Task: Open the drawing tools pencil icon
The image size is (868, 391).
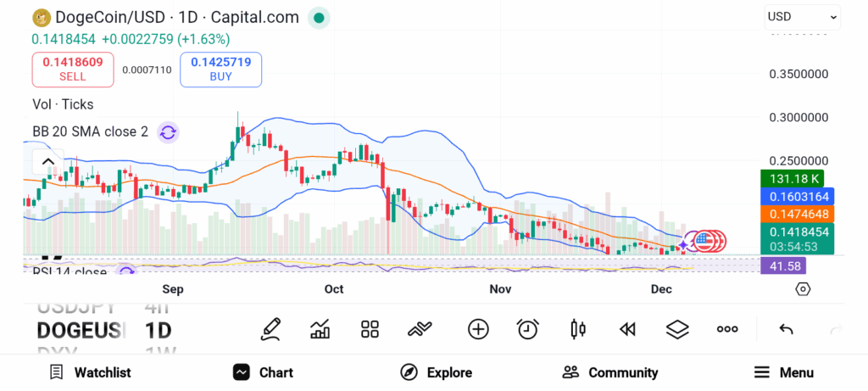Action: coord(271,329)
